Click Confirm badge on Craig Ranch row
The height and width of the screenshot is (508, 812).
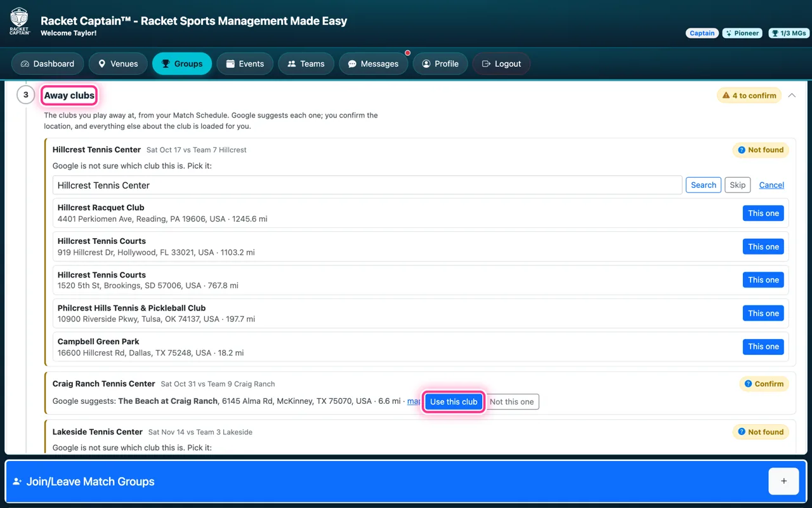click(x=764, y=384)
